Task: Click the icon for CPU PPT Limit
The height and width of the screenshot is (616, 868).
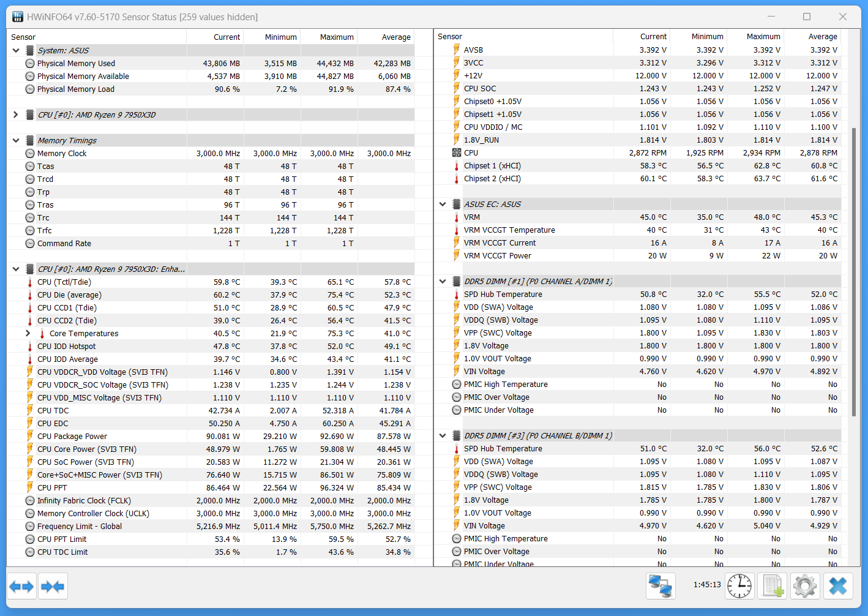Action: [x=29, y=539]
